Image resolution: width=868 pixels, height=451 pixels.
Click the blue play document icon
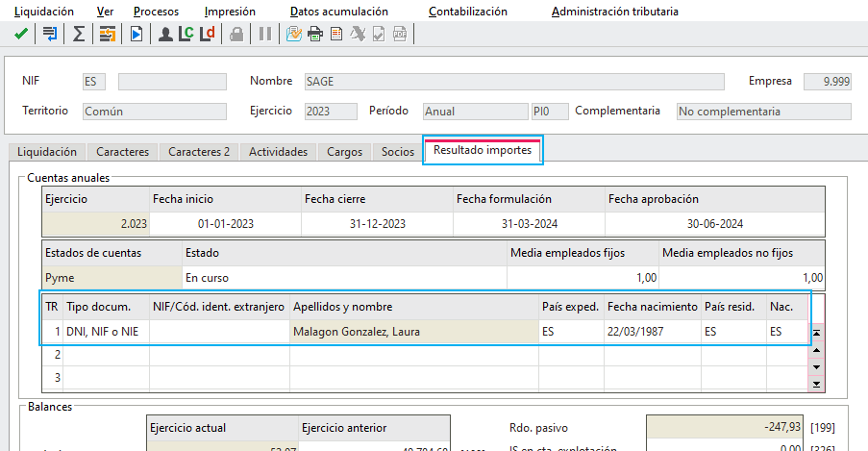click(x=136, y=35)
